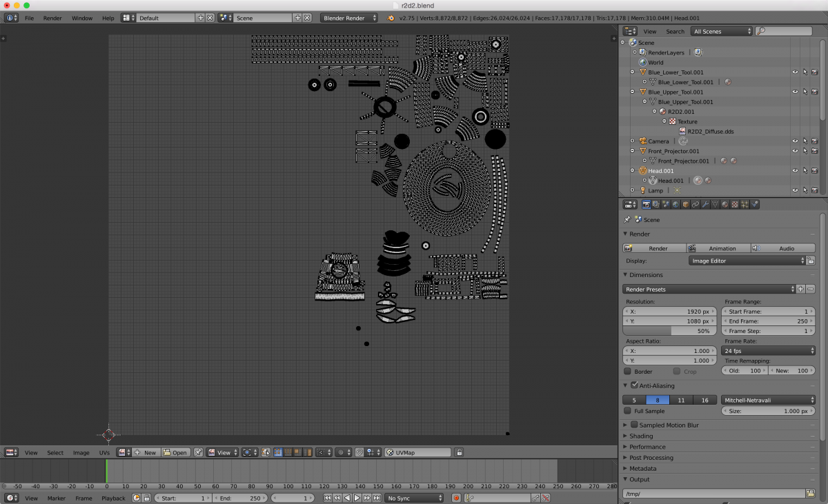Toggle visibility of Camera in outliner
Screen dimensions: 828x504
795,141
